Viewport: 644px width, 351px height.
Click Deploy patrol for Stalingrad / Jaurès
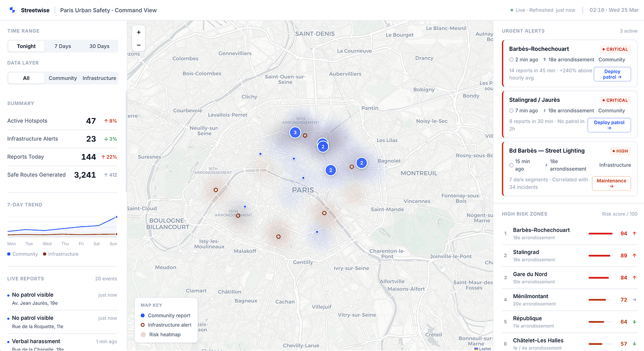[609, 124]
